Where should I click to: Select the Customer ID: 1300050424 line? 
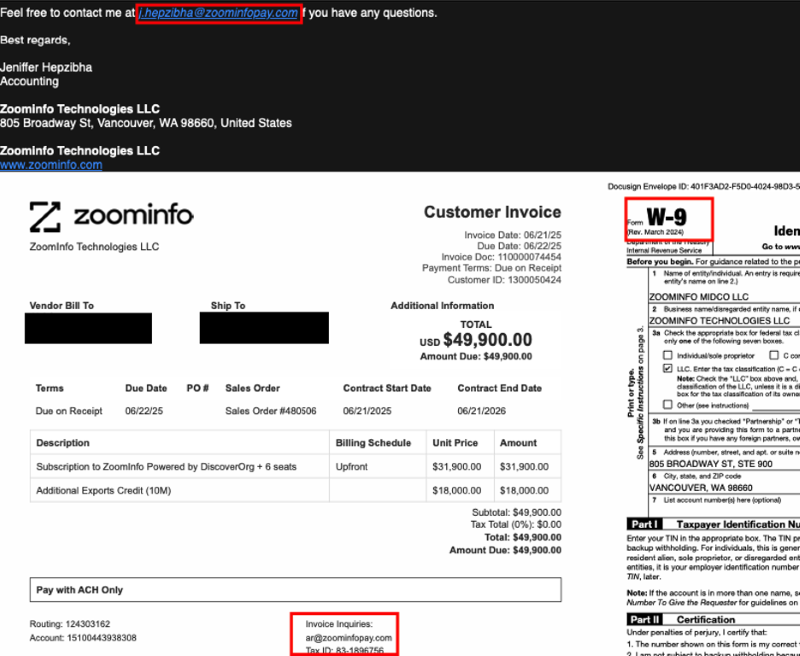click(x=504, y=280)
